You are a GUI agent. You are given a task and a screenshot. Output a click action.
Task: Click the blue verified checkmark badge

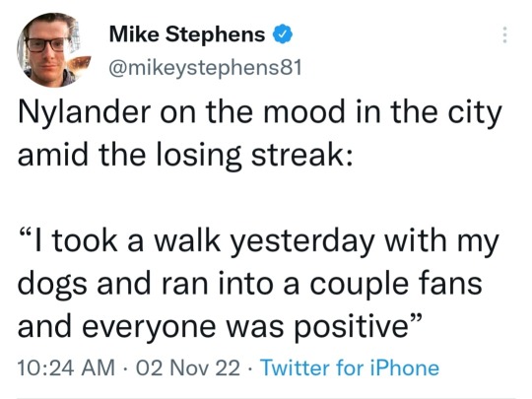283,34
